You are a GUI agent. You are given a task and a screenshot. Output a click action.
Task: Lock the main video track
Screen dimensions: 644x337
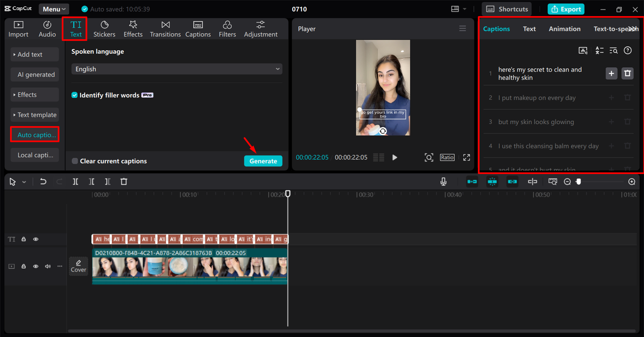pyautogui.click(x=24, y=266)
